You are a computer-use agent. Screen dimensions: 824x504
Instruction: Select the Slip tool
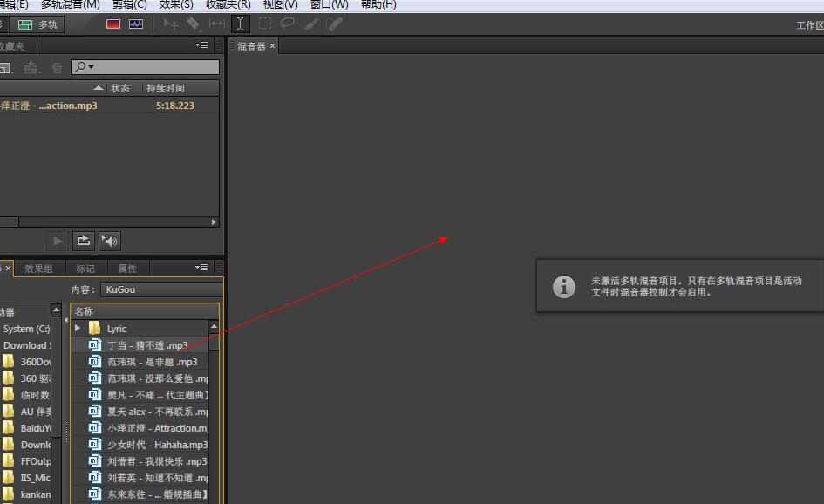[x=216, y=24]
